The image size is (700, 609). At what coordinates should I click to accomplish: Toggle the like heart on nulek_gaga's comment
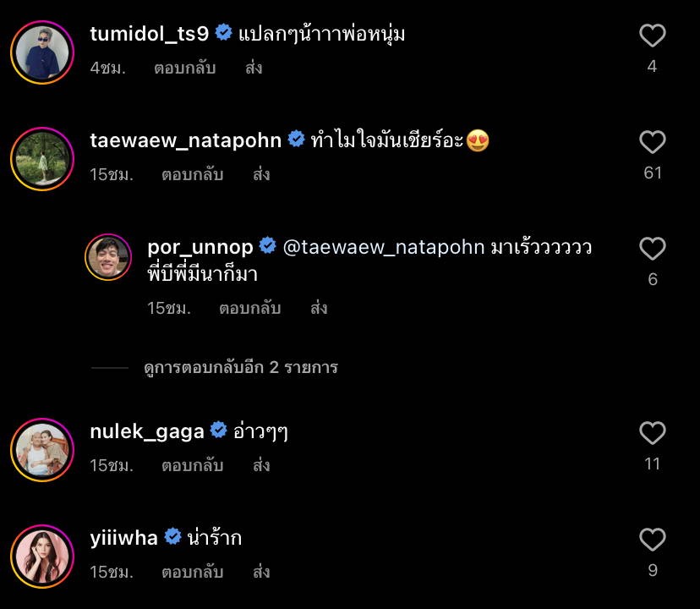coord(652,433)
